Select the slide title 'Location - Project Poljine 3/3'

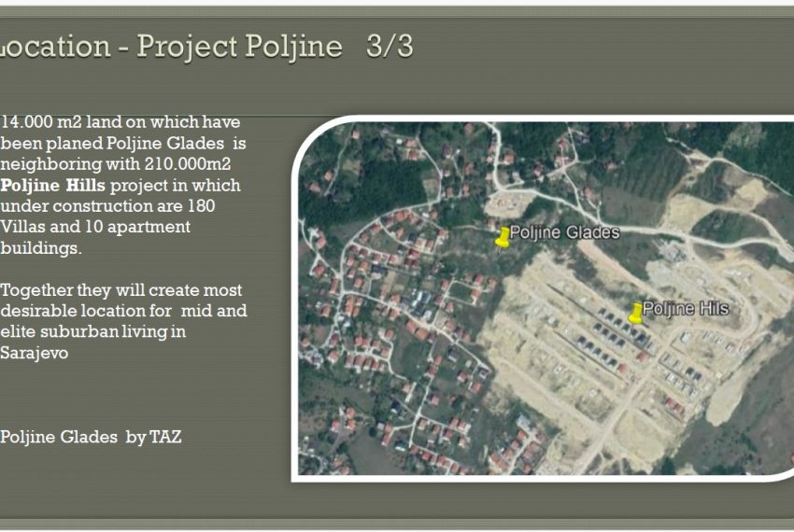click(206, 47)
